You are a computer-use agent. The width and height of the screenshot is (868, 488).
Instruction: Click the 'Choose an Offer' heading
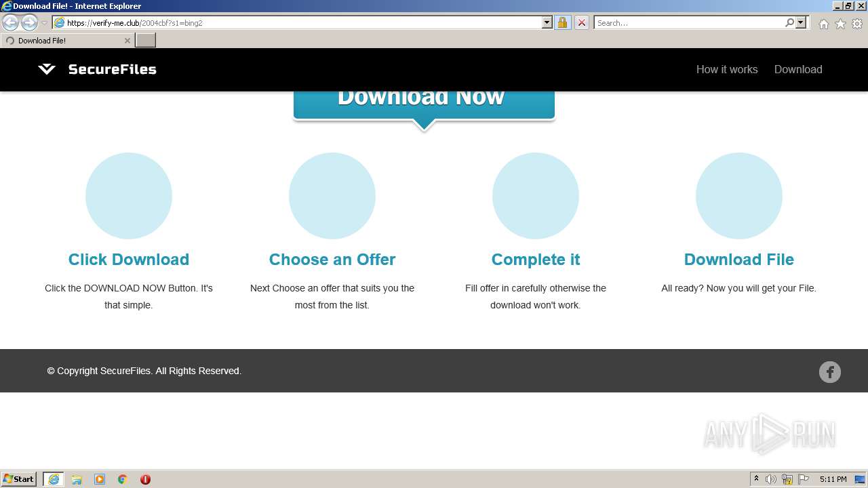click(x=332, y=260)
